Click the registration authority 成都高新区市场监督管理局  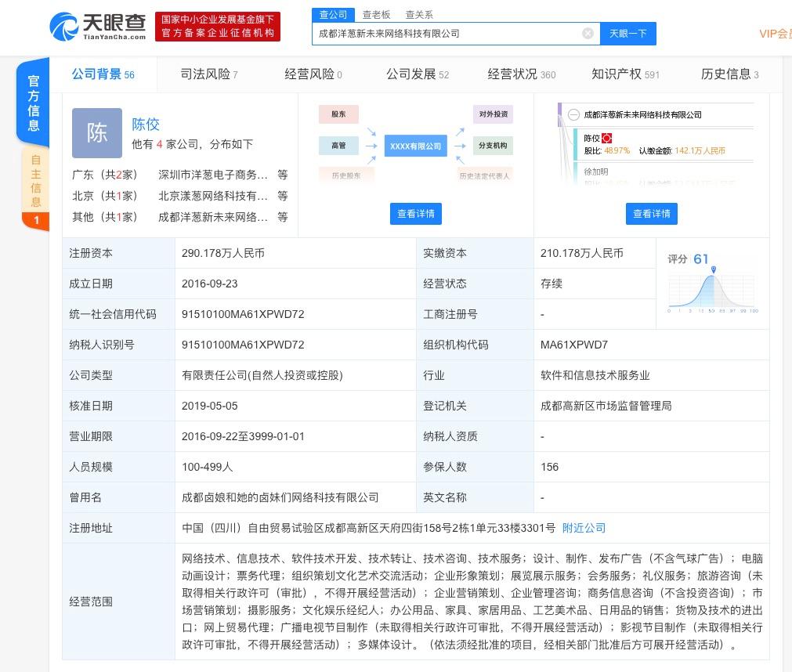[606, 406]
